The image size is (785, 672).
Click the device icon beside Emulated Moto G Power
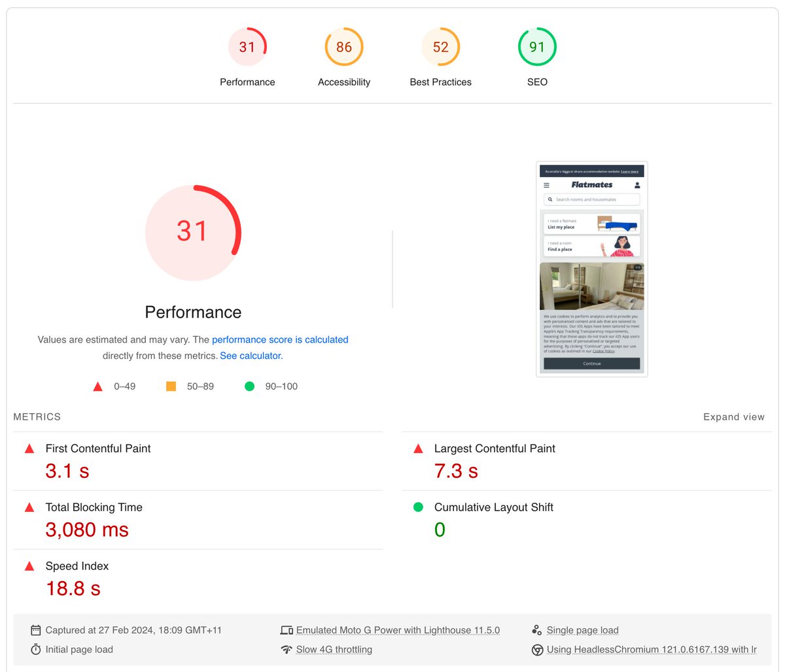coord(287,630)
